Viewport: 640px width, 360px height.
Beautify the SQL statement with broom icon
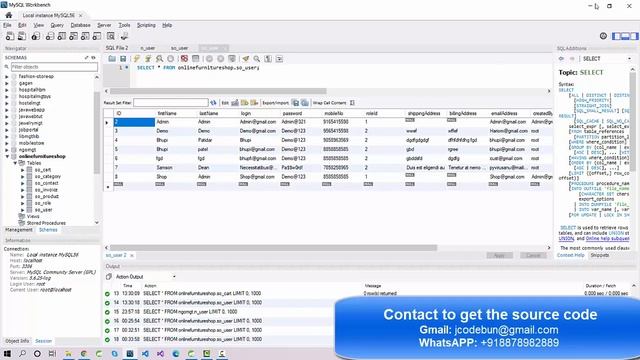245,59
